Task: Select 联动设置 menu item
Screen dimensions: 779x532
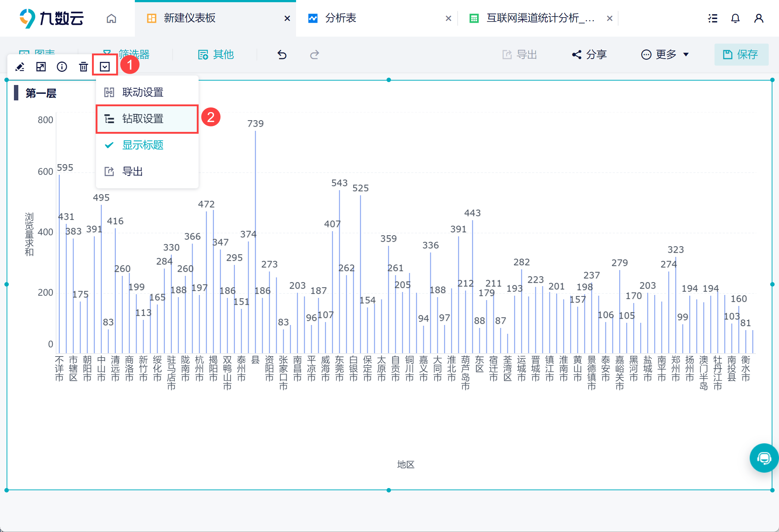Action: 143,92
